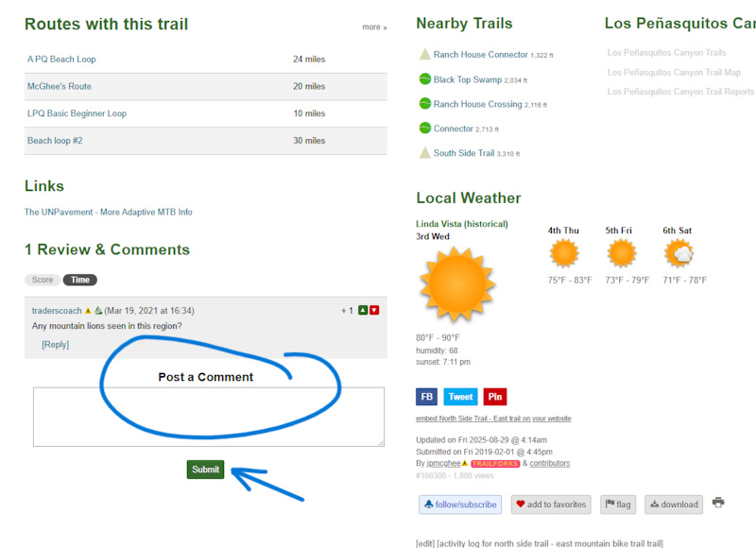Viewport: 756px width, 548px height.
Task: Open the contributors link
Action: pos(550,463)
